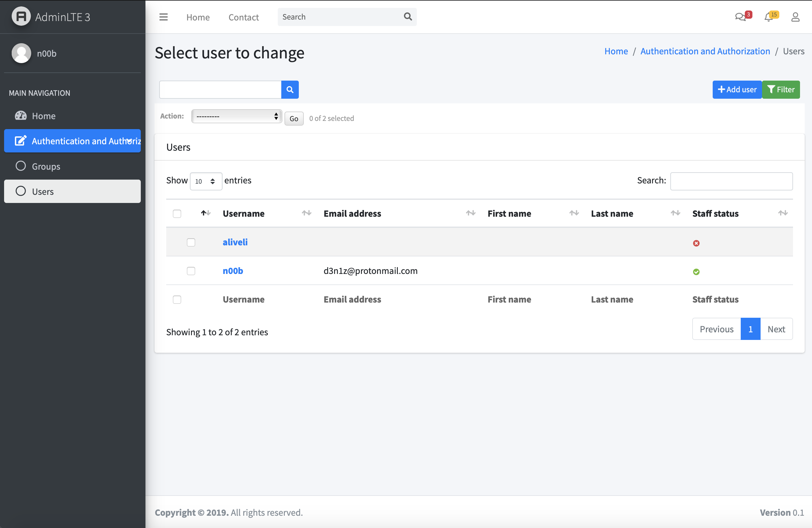Click the n00b profile avatar in sidebar

tap(21, 53)
